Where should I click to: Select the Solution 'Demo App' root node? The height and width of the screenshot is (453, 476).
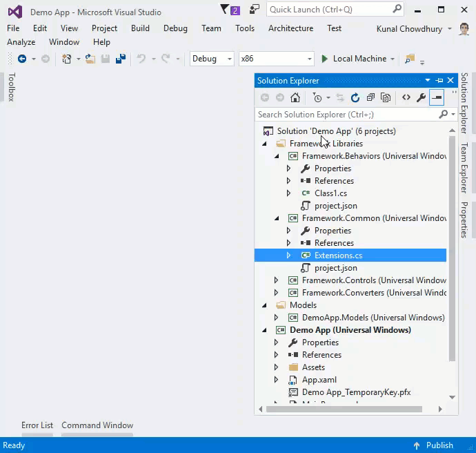pyautogui.click(x=337, y=131)
